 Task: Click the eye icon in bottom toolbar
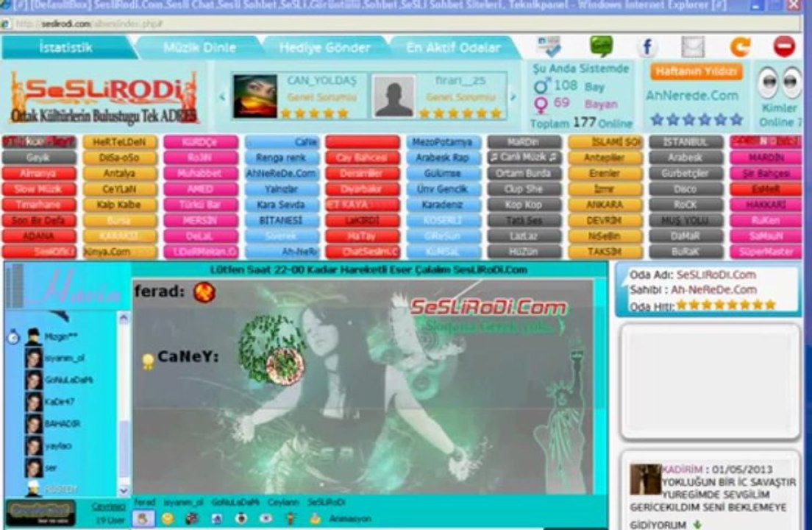pos(266,518)
